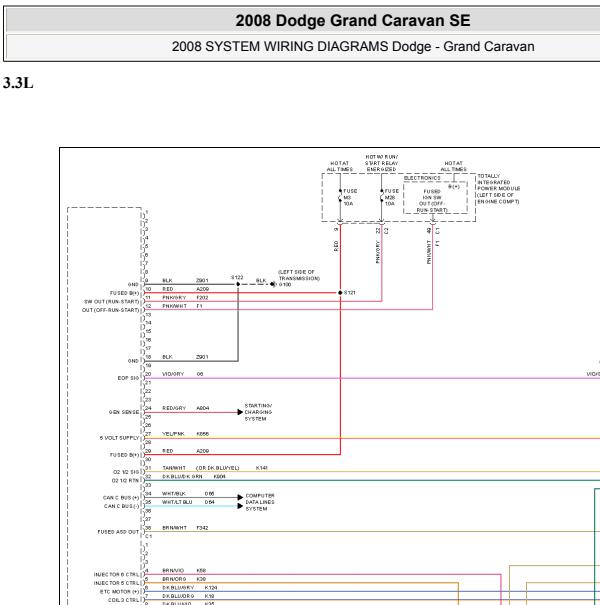The height and width of the screenshot is (605, 600).
Task: Click the '2008 Dodge Grand Caravan SE' title
Action: tap(353, 20)
